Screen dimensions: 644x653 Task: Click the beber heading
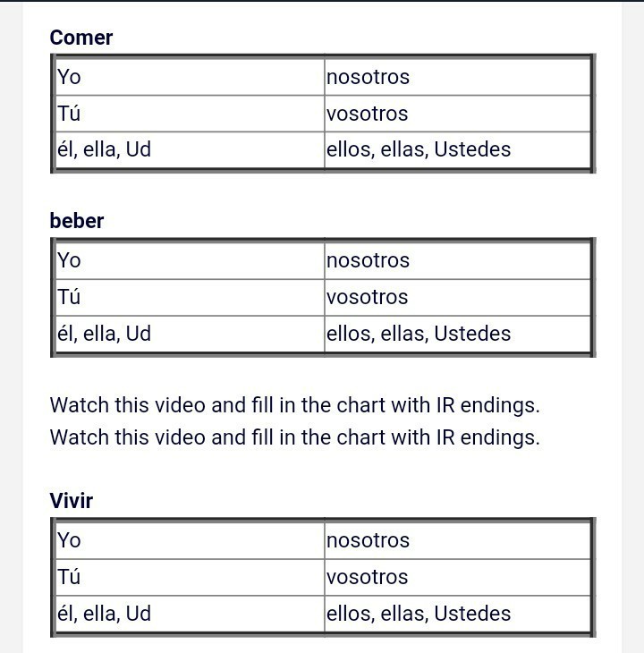pyautogui.click(x=77, y=221)
